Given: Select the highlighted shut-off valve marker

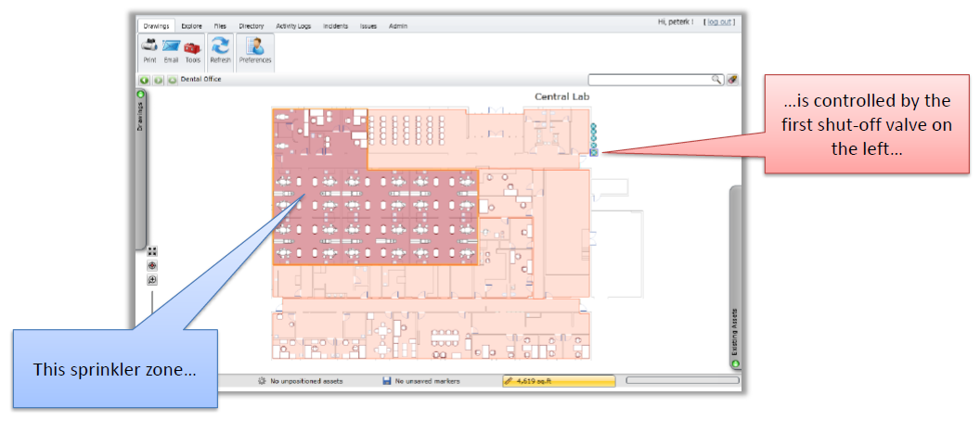Looking at the screenshot, I should [594, 152].
